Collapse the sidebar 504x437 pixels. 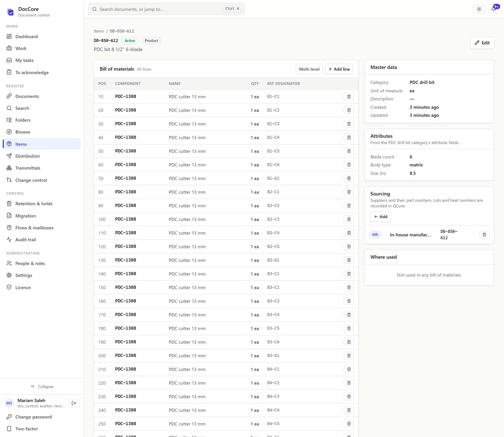[42, 387]
